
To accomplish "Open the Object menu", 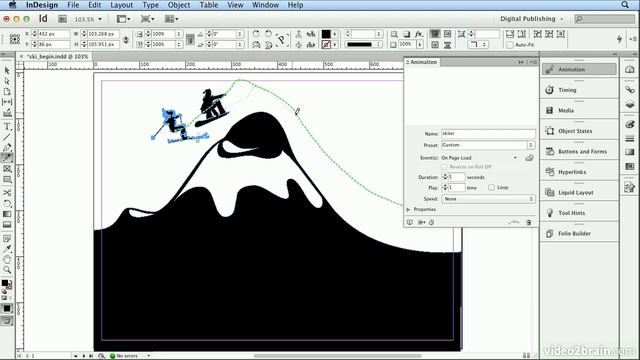I will (x=179, y=5).
